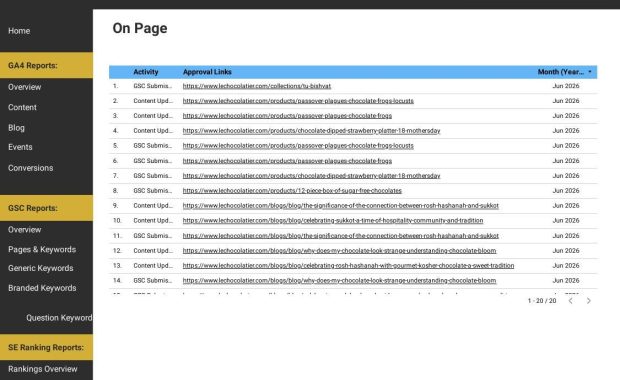The width and height of the screenshot is (620, 380).
Task: Open row 1 tu-bishvat collections link
Action: [257, 86]
